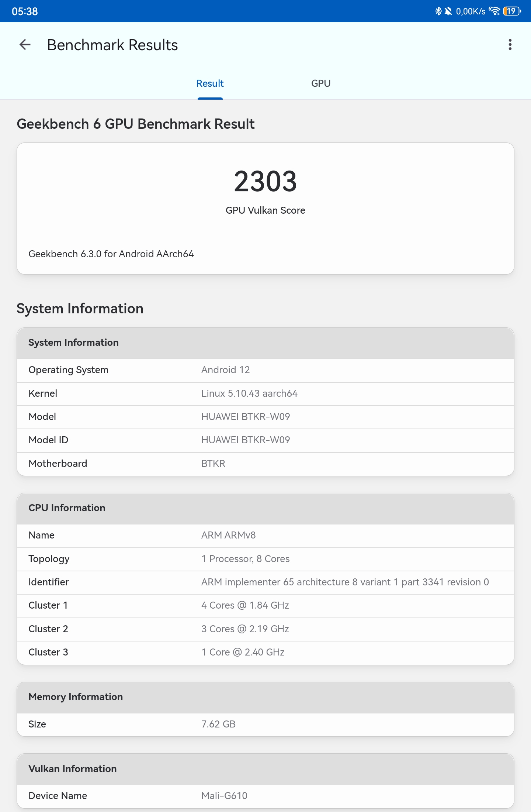Select the Geekbench 6.3.0 for Android AArch64 line

coord(111,254)
